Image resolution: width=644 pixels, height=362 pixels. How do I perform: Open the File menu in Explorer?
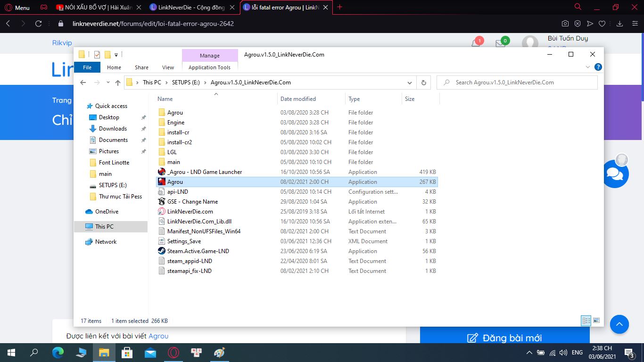pyautogui.click(x=87, y=67)
